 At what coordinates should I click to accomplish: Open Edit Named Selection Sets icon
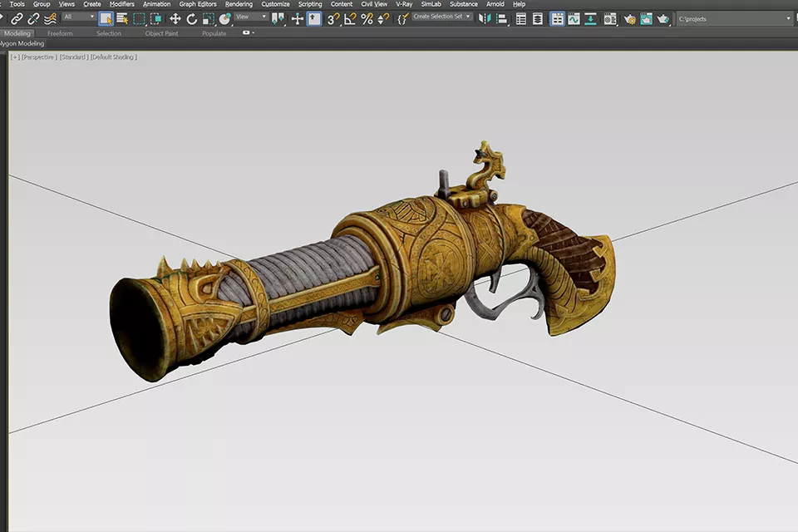coord(402,19)
